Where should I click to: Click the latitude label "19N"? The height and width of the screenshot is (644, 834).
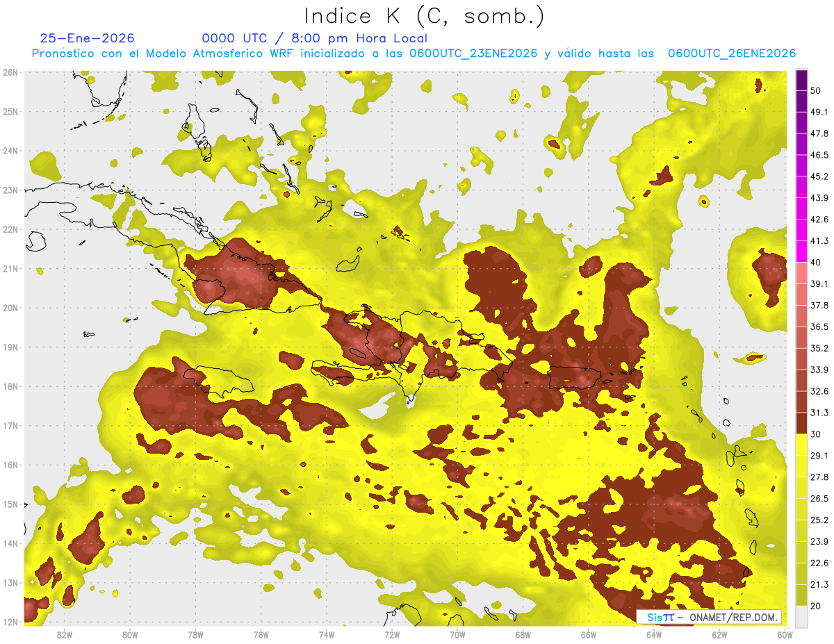pyautogui.click(x=10, y=347)
